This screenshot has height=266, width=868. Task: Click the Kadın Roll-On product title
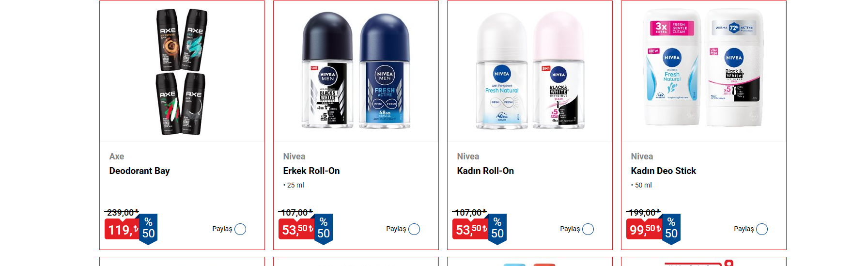(x=485, y=171)
